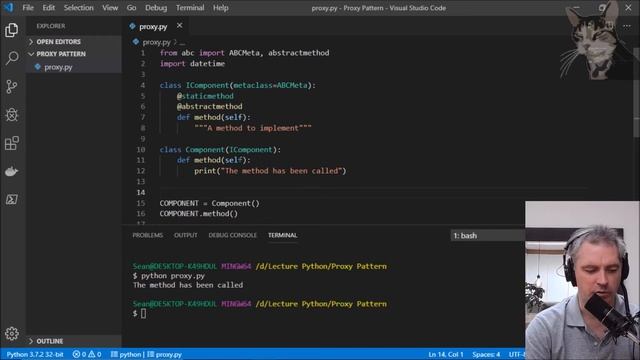Click proxy.py in the status bar
The width and height of the screenshot is (640, 360).
pos(165,354)
